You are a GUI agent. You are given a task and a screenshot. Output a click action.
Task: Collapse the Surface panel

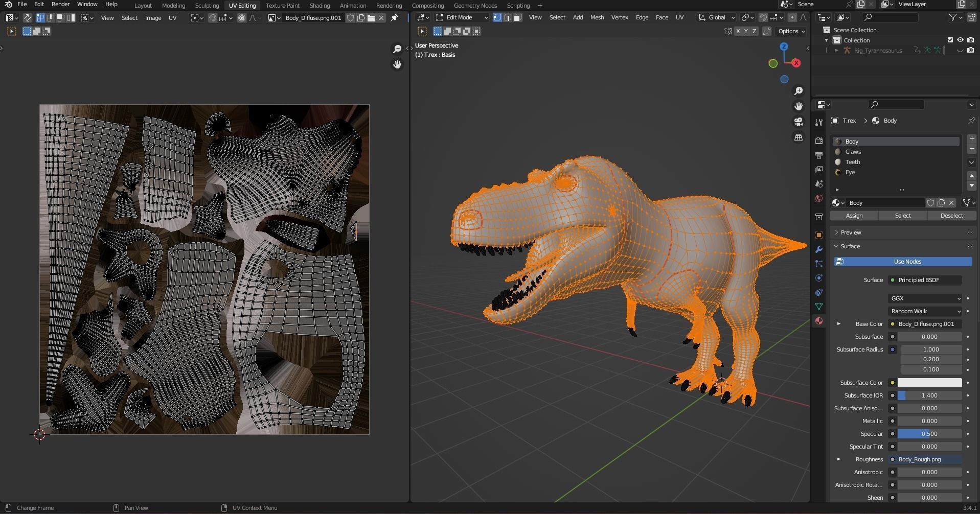coord(837,246)
